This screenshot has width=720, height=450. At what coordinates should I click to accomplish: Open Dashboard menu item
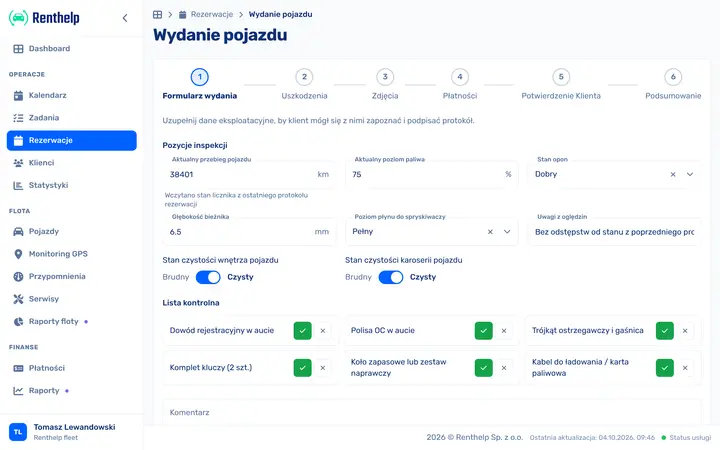pyautogui.click(x=72, y=49)
